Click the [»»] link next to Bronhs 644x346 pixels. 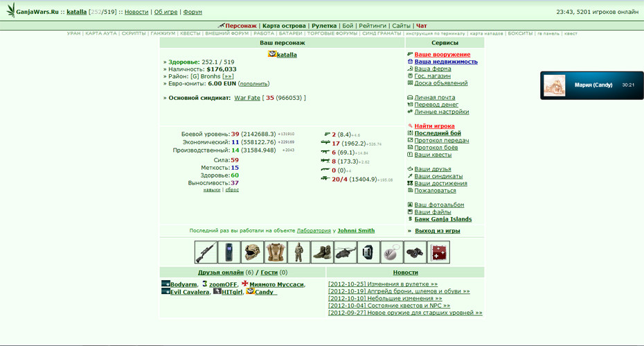[x=228, y=76]
